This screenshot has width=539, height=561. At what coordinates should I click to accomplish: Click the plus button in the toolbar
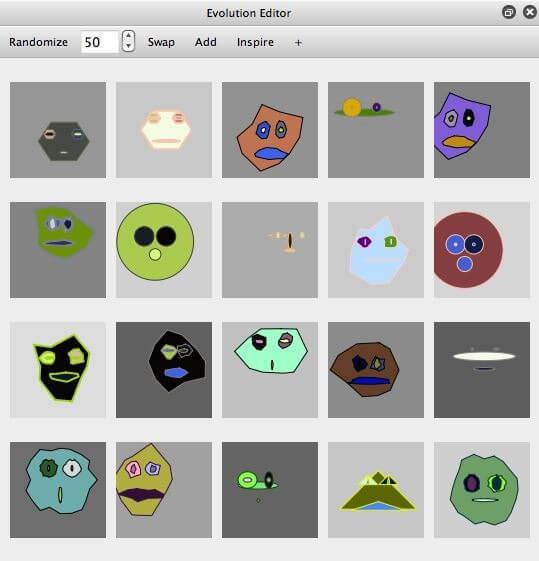(x=298, y=43)
